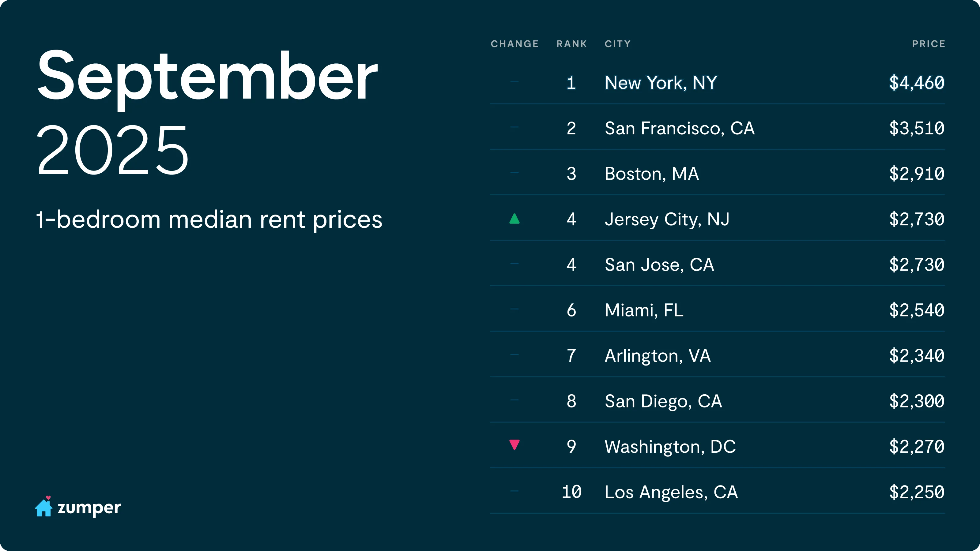Click the pink down arrow beside Washington, DC
This screenshot has height=551, width=980.
click(x=514, y=444)
